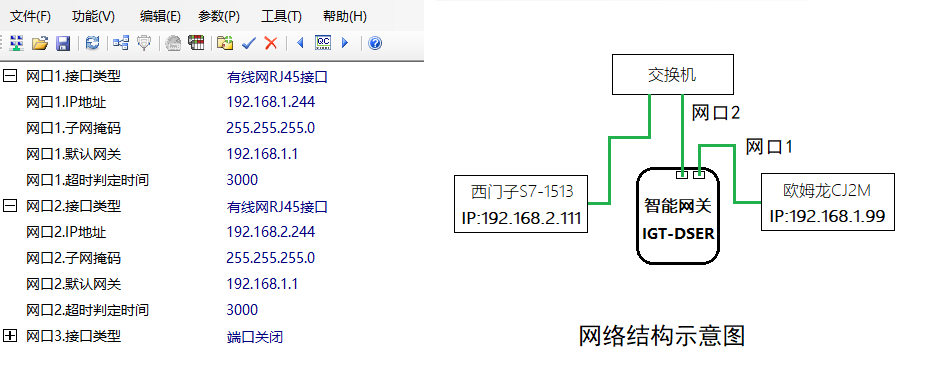Click the network tree structure icon
The height and width of the screenshot is (379, 925).
[x=121, y=43]
